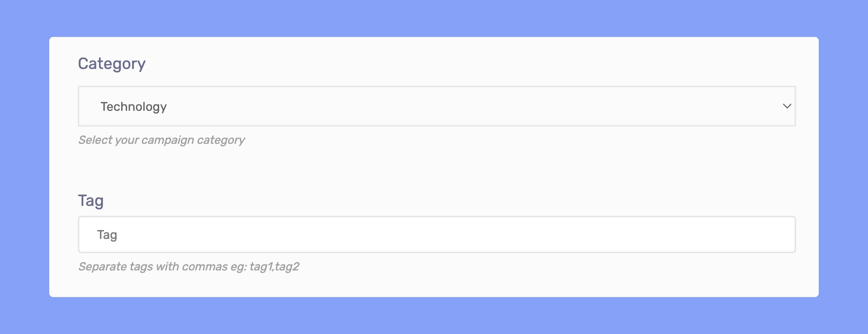Screen dimensions: 868x334
Task: Click the 'Separate tags with commas' hint
Action: [x=189, y=267]
